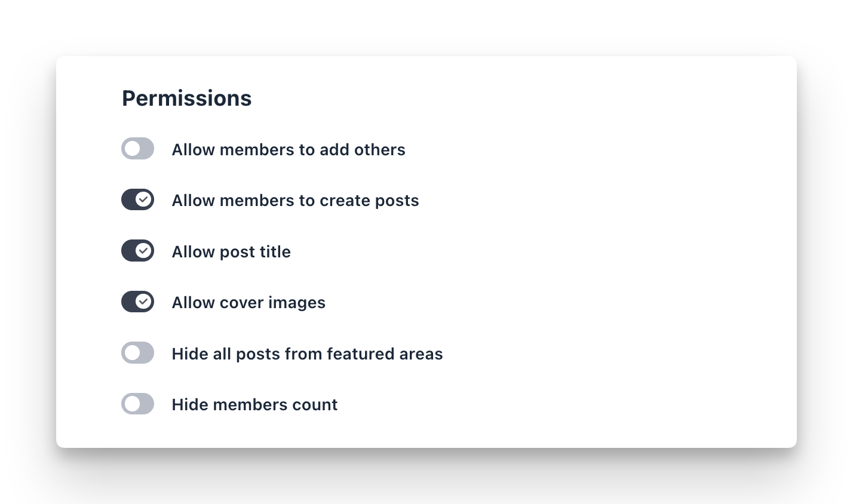Click the 'Allow post title' text label
The height and width of the screenshot is (504, 853).
[231, 252]
